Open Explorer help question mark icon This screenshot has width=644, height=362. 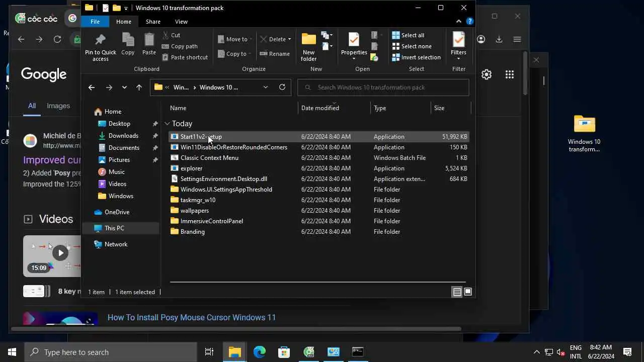[x=469, y=22]
